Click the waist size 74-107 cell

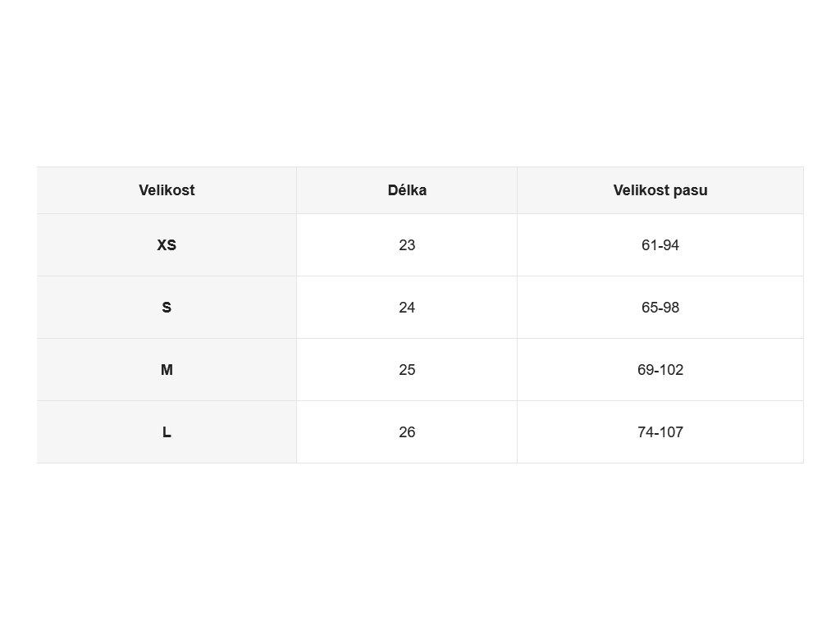660,431
